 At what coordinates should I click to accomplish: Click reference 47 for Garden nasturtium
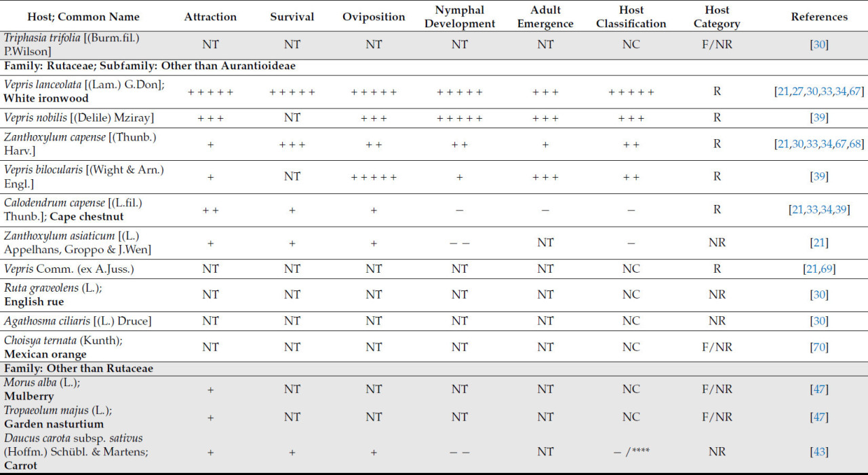(x=819, y=417)
